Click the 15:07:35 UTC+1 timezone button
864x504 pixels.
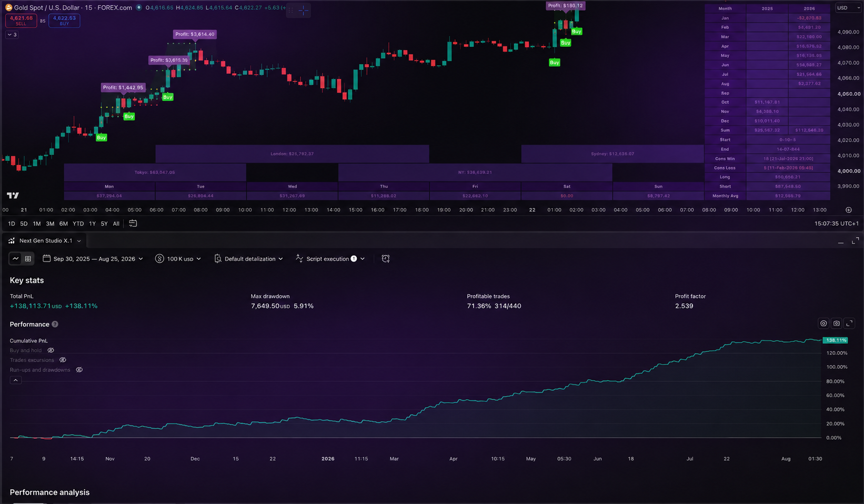tap(837, 224)
